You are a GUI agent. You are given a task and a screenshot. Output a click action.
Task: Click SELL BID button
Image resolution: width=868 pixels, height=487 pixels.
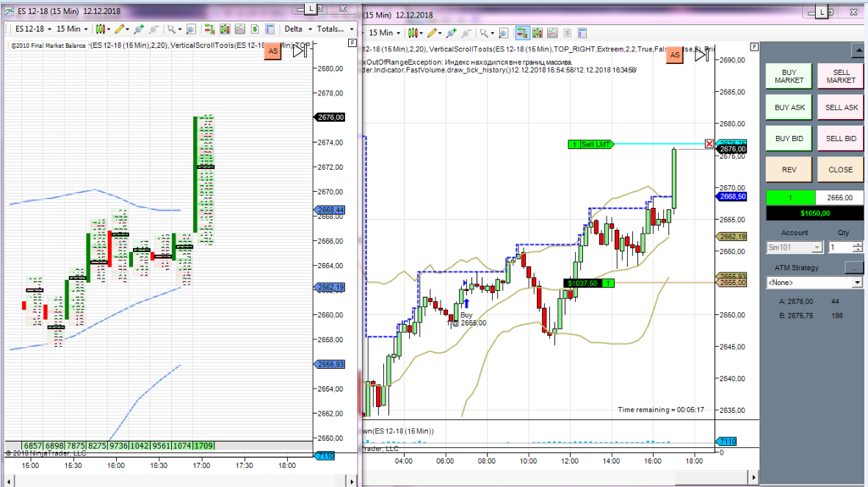[841, 138]
